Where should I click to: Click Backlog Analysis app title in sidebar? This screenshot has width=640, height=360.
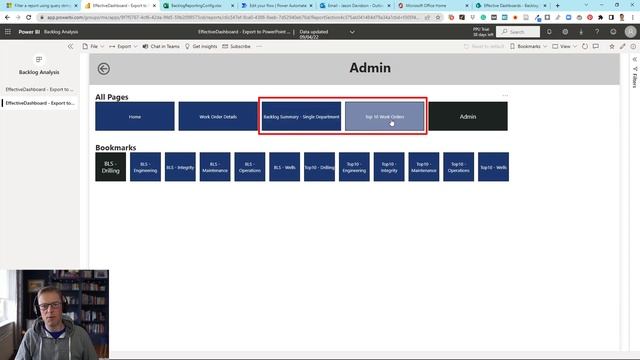click(39, 72)
